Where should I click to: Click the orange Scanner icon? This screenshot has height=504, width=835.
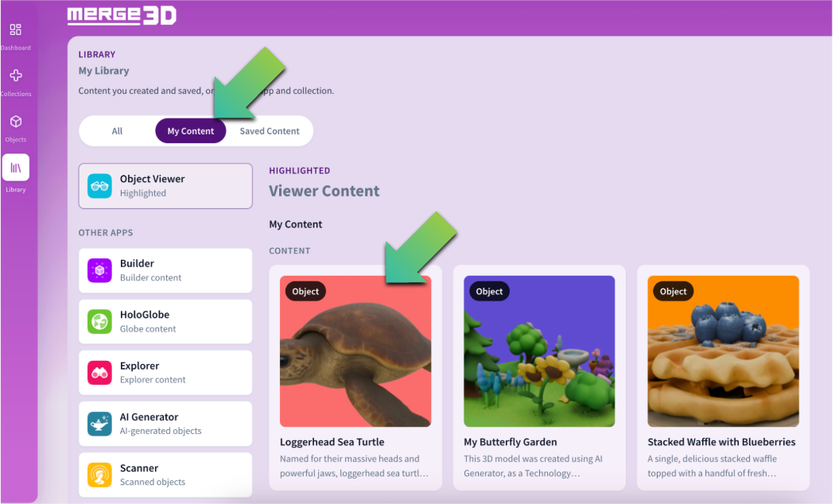tap(99, 475)
